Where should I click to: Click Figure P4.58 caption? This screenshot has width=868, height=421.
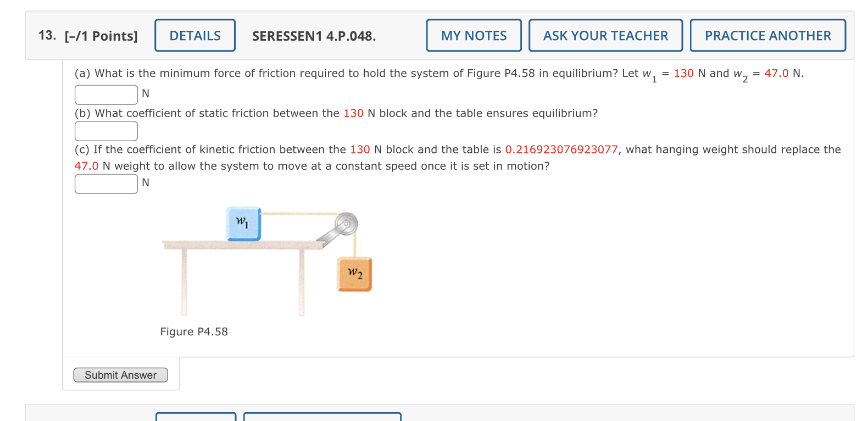(x=194, y=331)
